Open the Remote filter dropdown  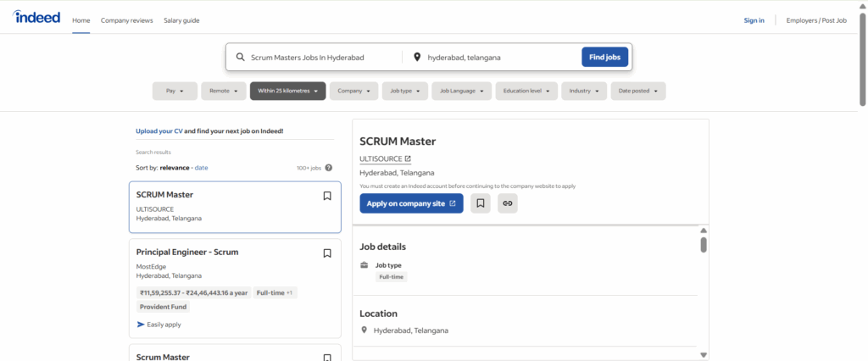click(x=224, y=91)
